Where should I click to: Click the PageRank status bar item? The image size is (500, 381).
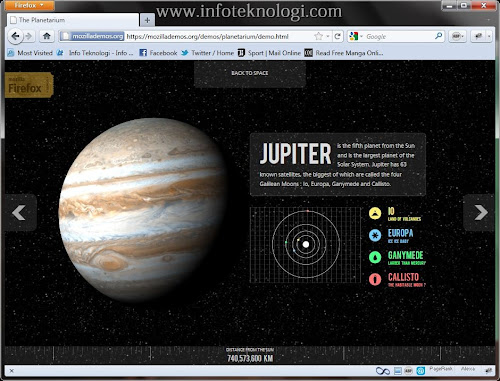[x=441, y=369]
